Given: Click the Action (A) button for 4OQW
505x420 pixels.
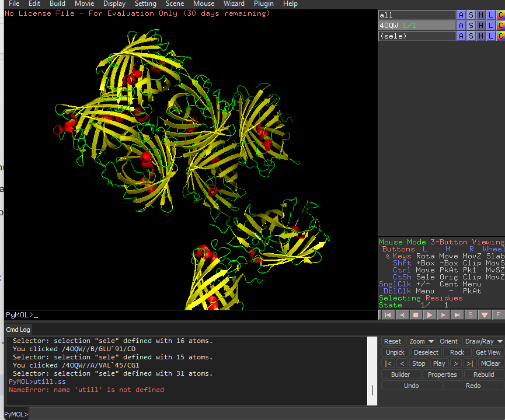Looking at the screenshot, I should (461, 26).
